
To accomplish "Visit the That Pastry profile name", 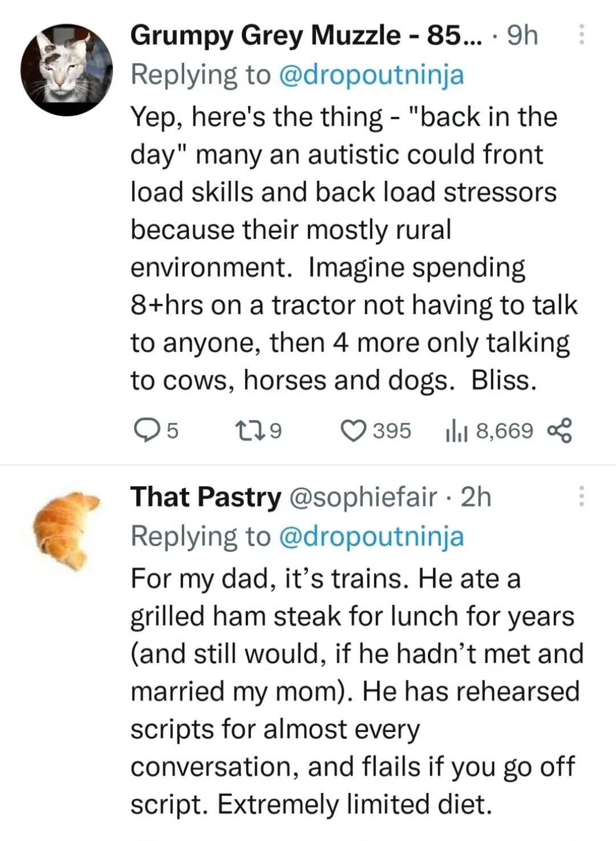I will [206, 497].
